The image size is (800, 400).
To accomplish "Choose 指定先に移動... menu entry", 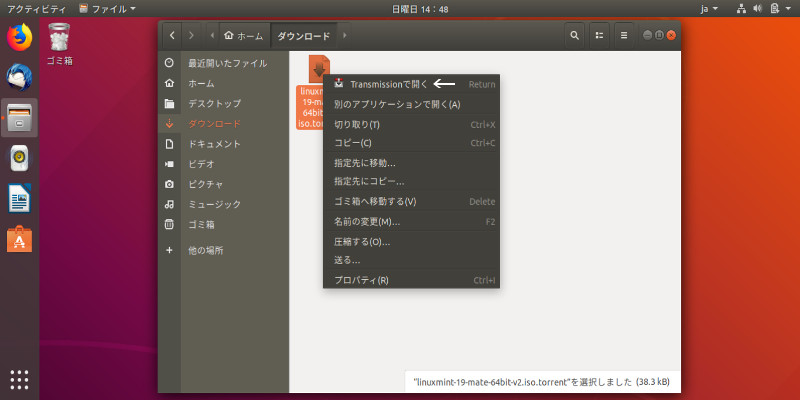I will point(411,163).
